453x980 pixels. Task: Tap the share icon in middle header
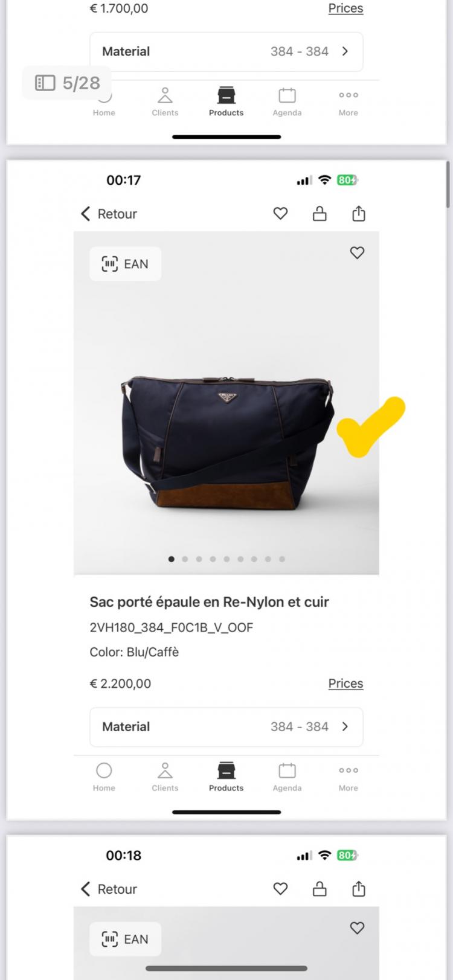click(x=359, y=214)
